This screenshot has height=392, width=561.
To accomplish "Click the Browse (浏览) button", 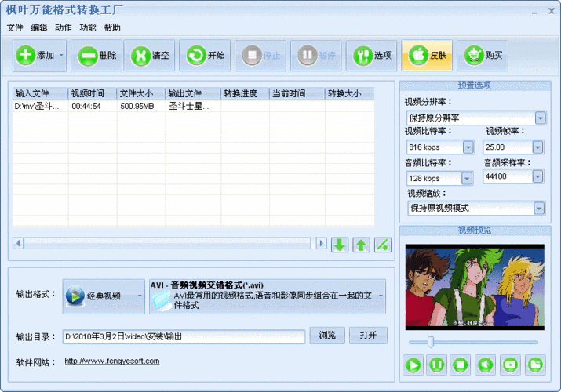I will click(327, 336).
